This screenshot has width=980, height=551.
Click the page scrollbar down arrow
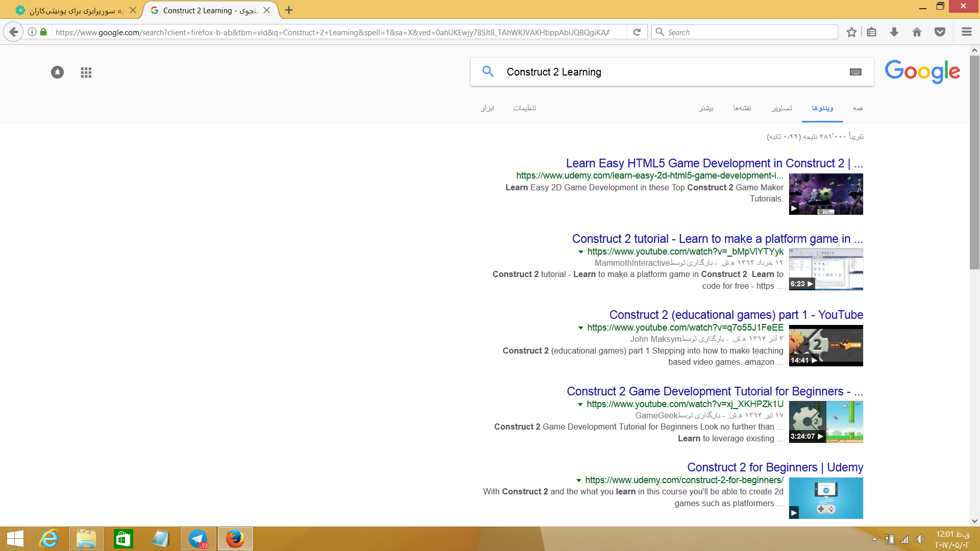click(x=974, y=521)
